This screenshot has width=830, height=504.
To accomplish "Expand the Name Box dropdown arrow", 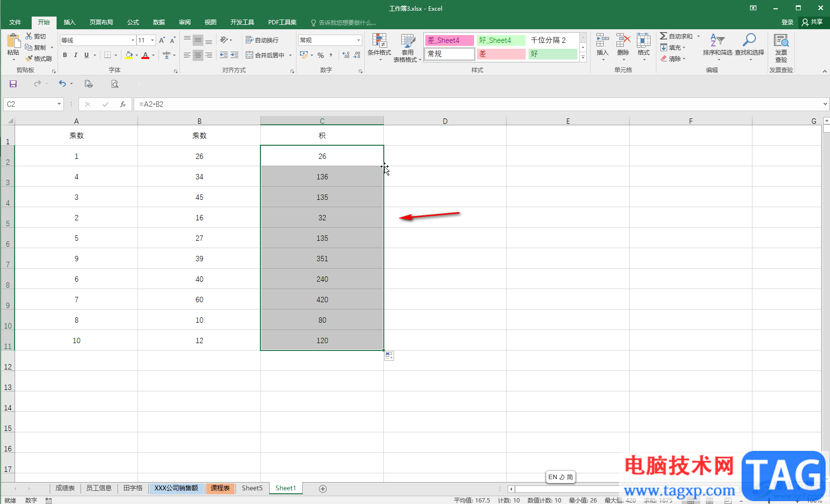I will (59, 104).
